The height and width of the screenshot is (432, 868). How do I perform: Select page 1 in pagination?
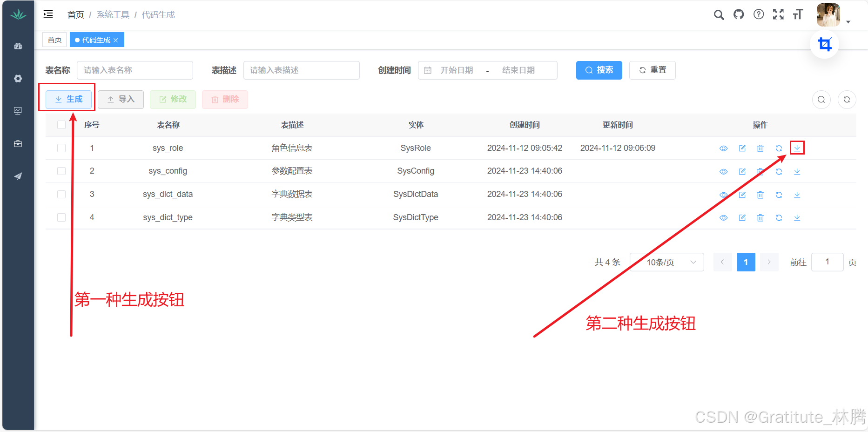pyautogui.click(x=746, y=262)
